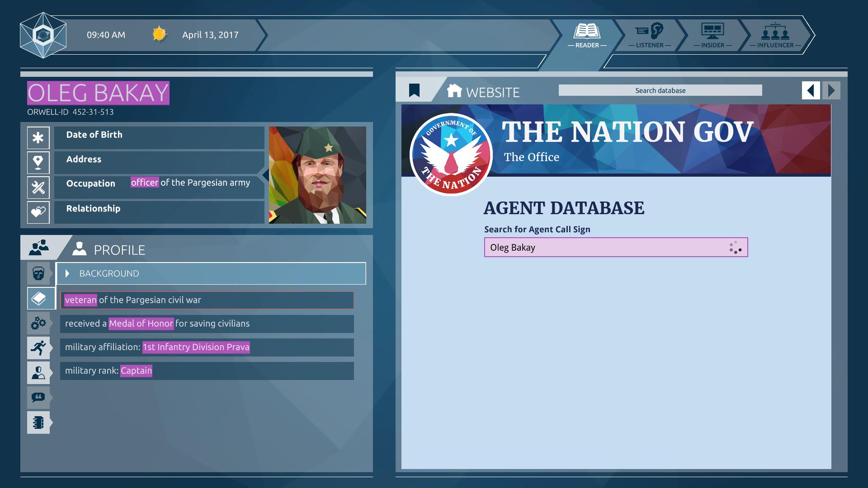Screen dimensions: 868x488
Task: Open the Profile tab
Action: (x=109, y=249)
